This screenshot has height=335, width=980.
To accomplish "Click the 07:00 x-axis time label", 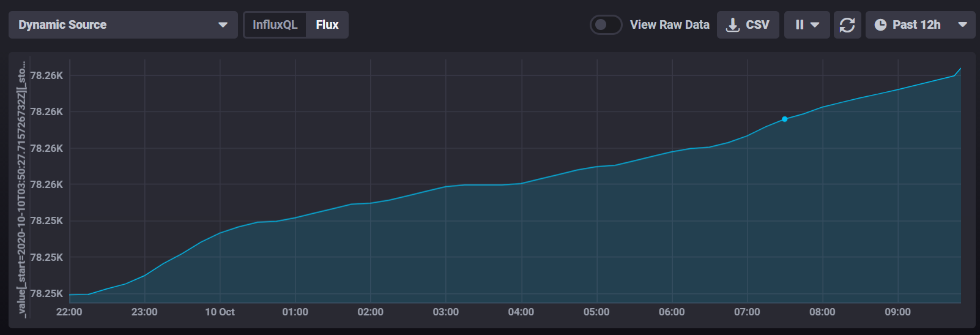I will click(747, 312).
